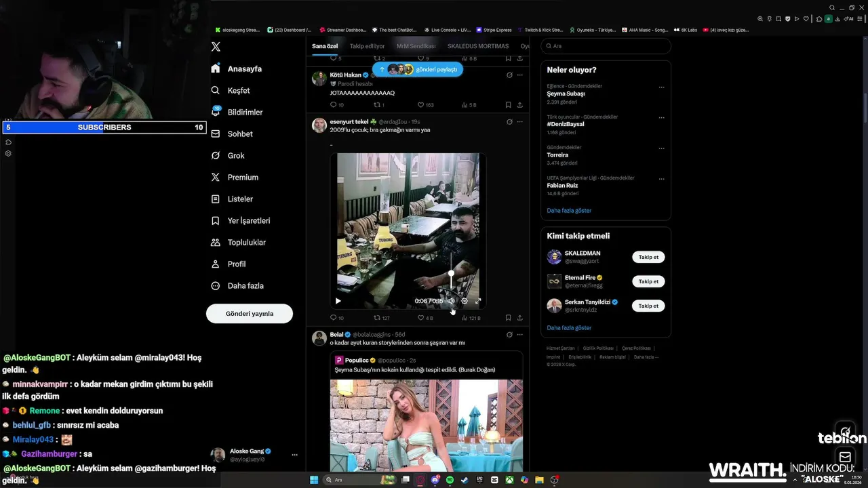Image resolution: width=868 pixels, height=488 pixels.
Task: View analytics of esenyurt tekel's post 121 B
Action: (471, 318)
